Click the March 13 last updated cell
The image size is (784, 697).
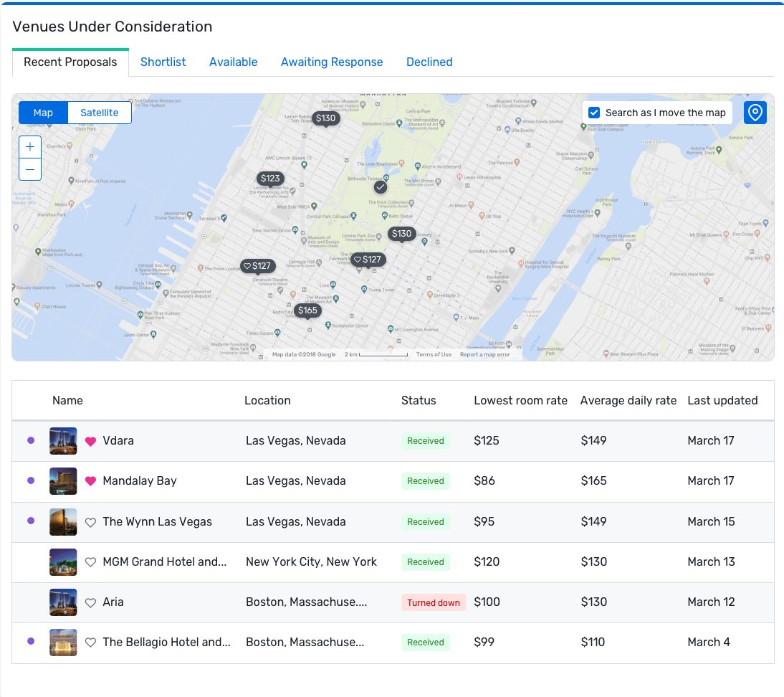711,562
